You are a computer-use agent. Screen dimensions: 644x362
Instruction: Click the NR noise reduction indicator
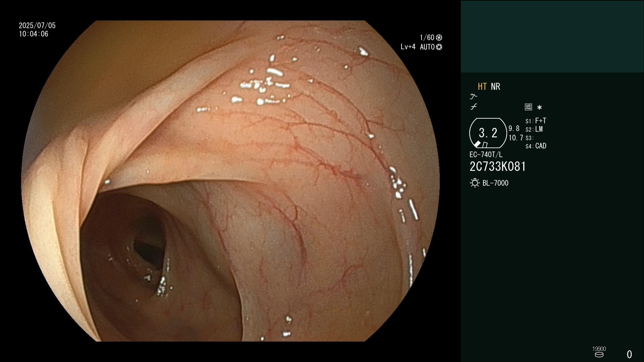(x=495, y=86)
